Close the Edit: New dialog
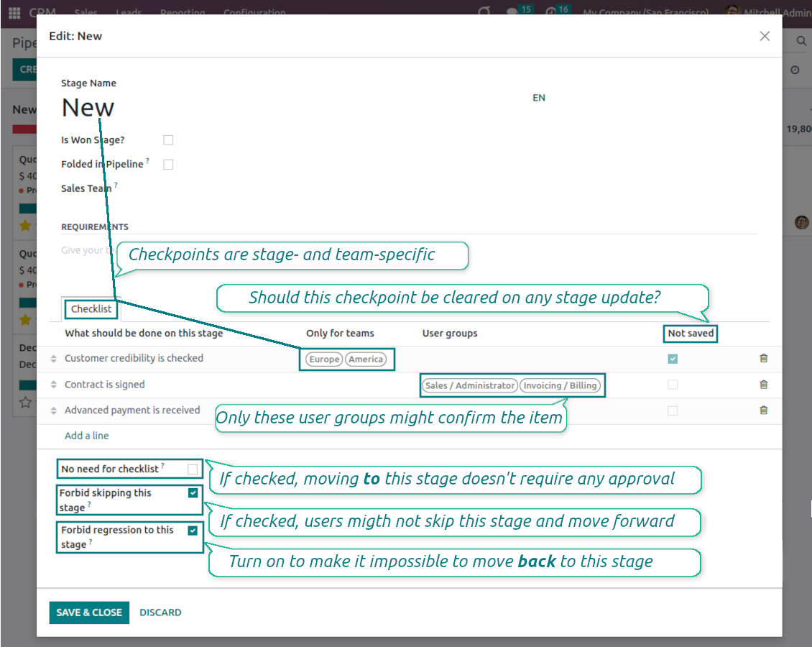The width and height of the screenshot is (812, 647). [765, 36]
